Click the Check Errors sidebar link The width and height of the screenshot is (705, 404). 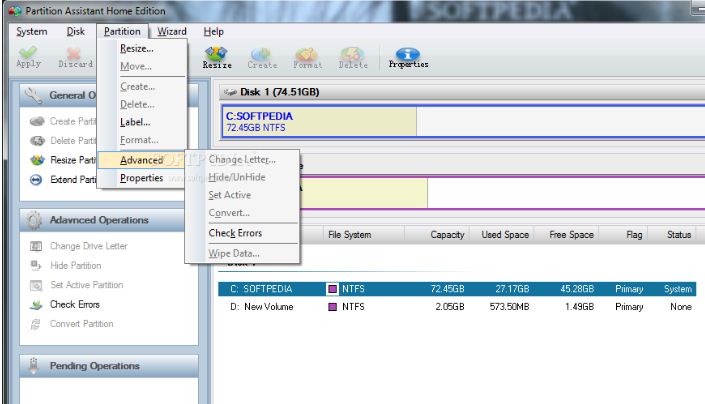point(75,305)
